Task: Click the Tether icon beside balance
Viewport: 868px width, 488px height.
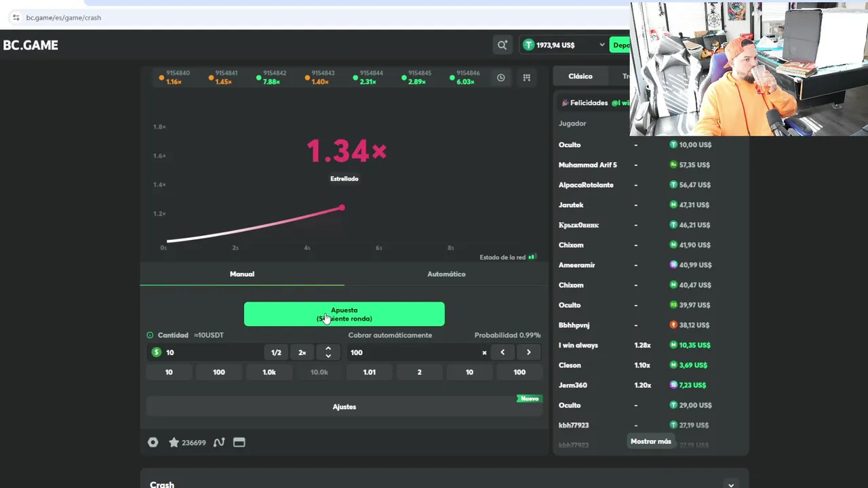Action: [x=529, y=45]
